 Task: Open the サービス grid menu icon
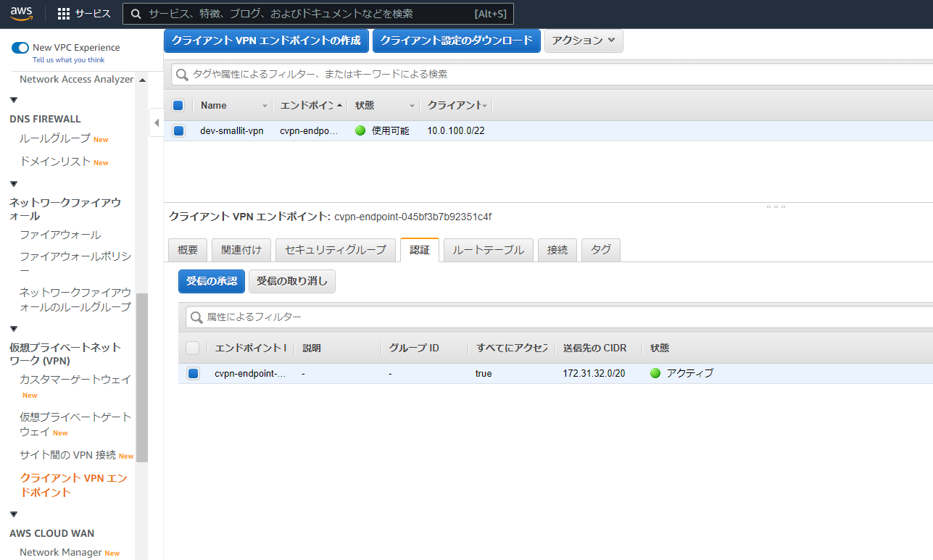coord(64,14)
